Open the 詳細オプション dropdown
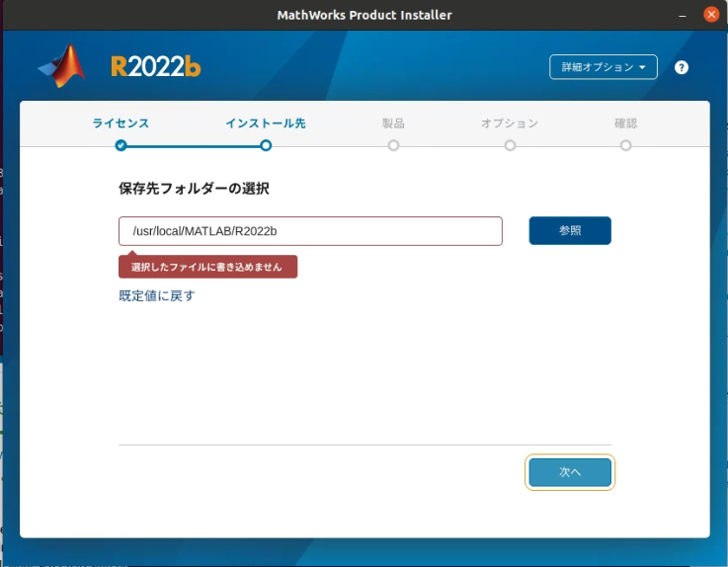The image size is (728, 567). pyautogui.click(x=604, y=67)
